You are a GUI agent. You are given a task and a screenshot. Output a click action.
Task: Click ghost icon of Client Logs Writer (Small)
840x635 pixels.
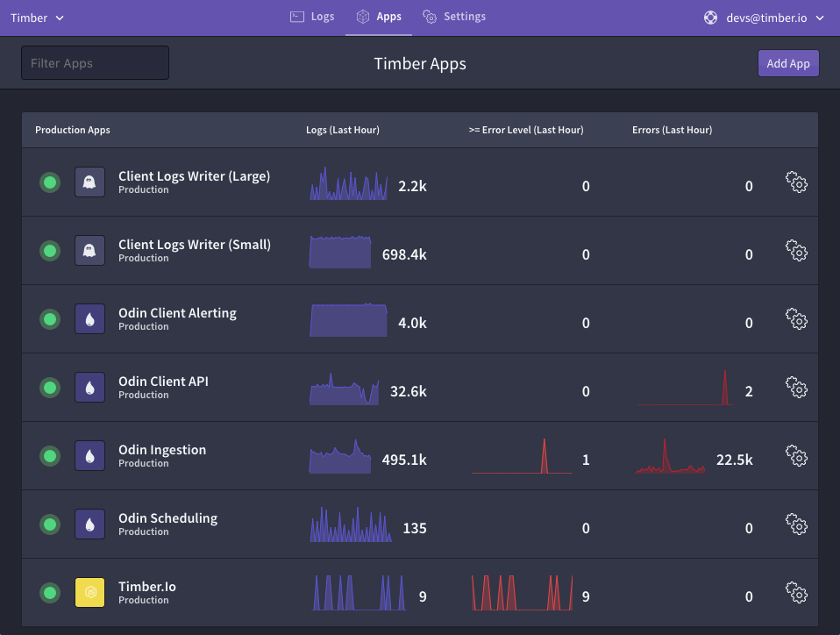(x=89, y=250)
